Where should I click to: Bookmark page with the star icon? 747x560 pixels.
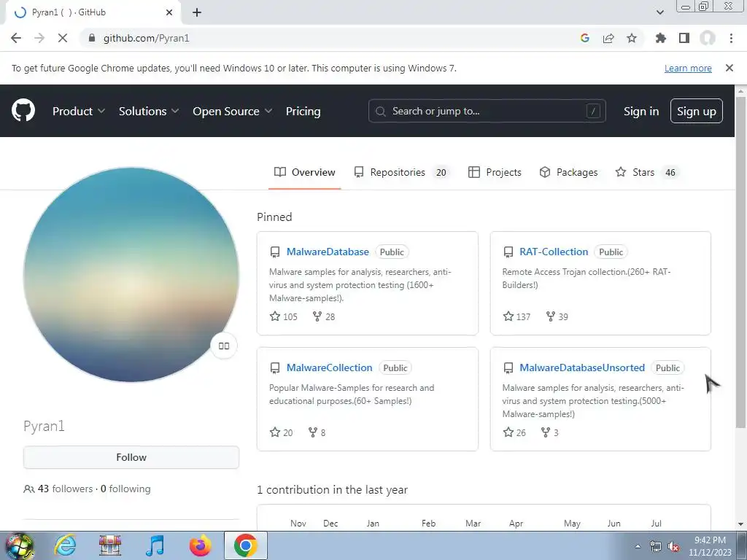click(x=632, y=38)
